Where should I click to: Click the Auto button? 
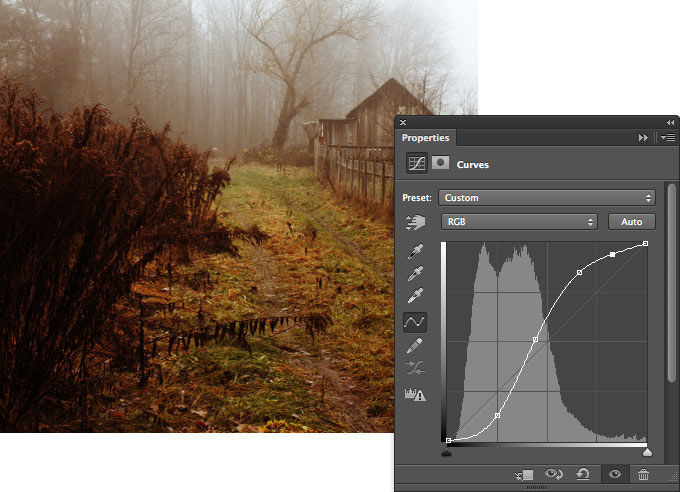coord(631,222)
